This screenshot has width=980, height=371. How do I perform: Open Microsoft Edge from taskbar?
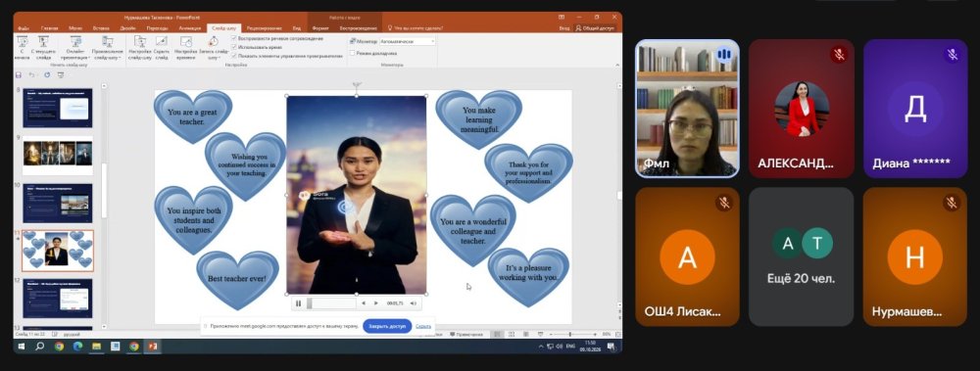77,346
